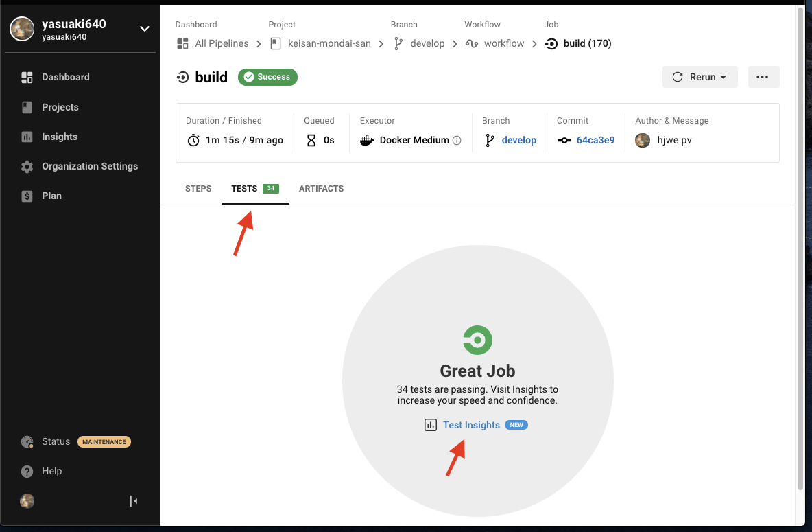Switch to the STEPS tab
The height and width of the screenshot is (532, 812).
198,189
